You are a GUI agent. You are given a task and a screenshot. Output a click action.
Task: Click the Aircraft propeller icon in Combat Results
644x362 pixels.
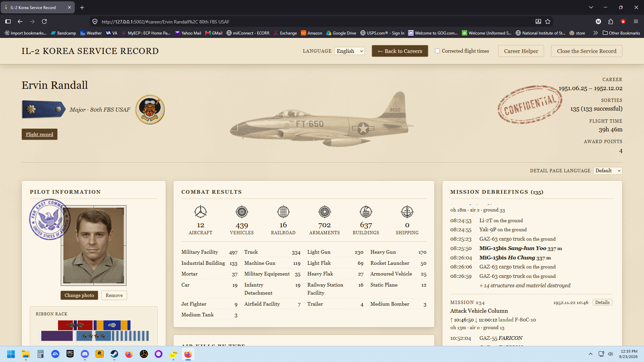click(x=200, y=212)
